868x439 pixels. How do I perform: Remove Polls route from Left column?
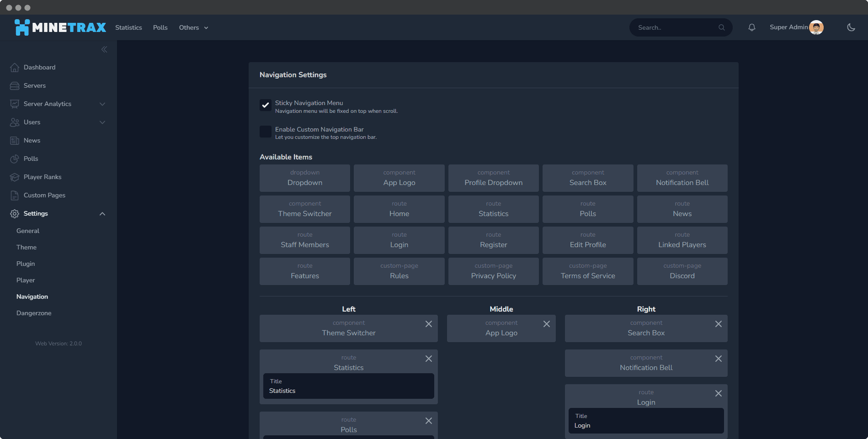coord(429,421)
